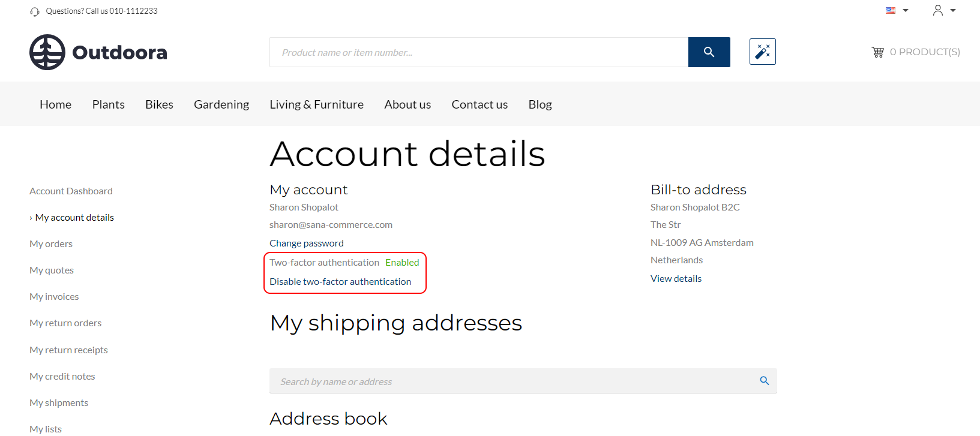Disable two-factor authentication
The height and width of the screenshot is (436, 980).
click(x=340, y=282)
